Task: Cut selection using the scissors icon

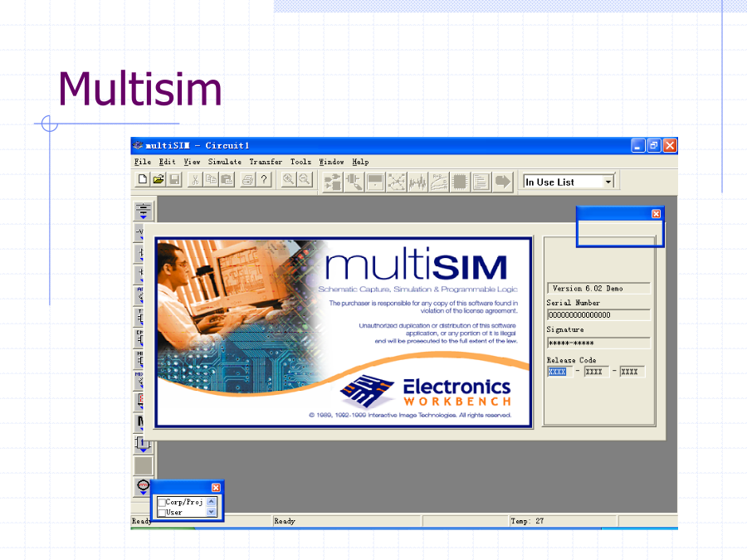Action: coord(195,179)
